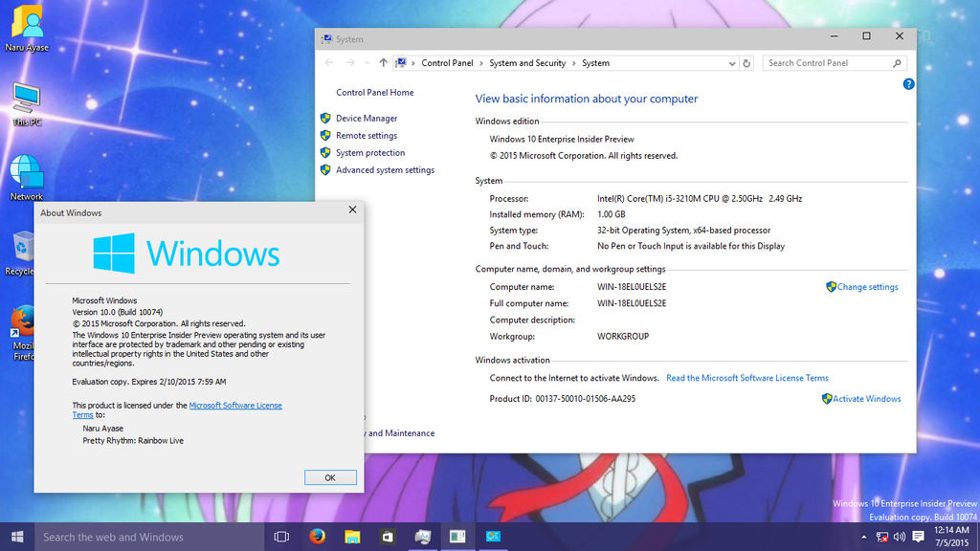The height and width of the screenshot is (551, 980).
Task: Select the This PC desktop icon
Action: click(26, 103)
